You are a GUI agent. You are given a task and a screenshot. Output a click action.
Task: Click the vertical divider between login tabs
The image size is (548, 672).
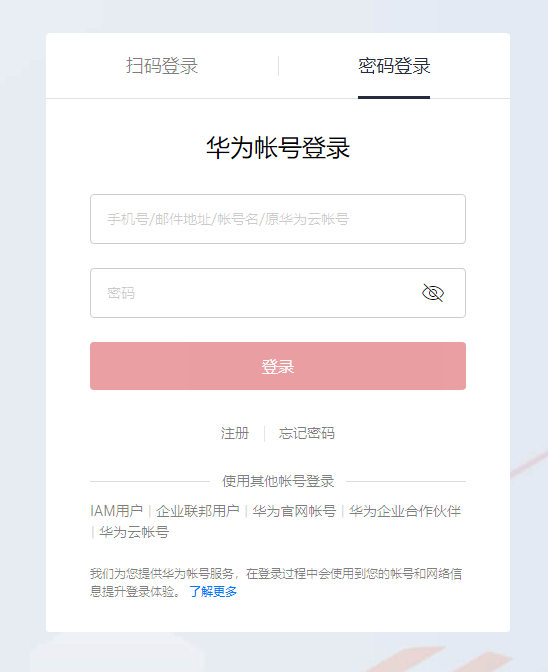[x=278, y=66]
